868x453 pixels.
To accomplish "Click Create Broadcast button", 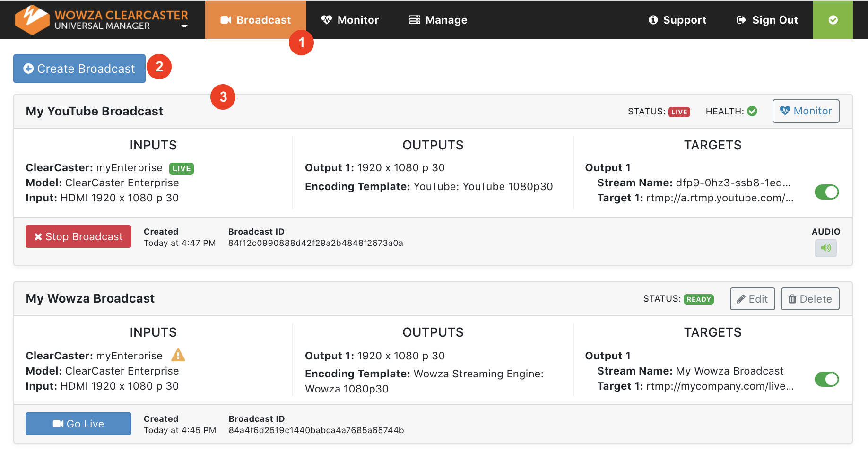I will point(79,69).
